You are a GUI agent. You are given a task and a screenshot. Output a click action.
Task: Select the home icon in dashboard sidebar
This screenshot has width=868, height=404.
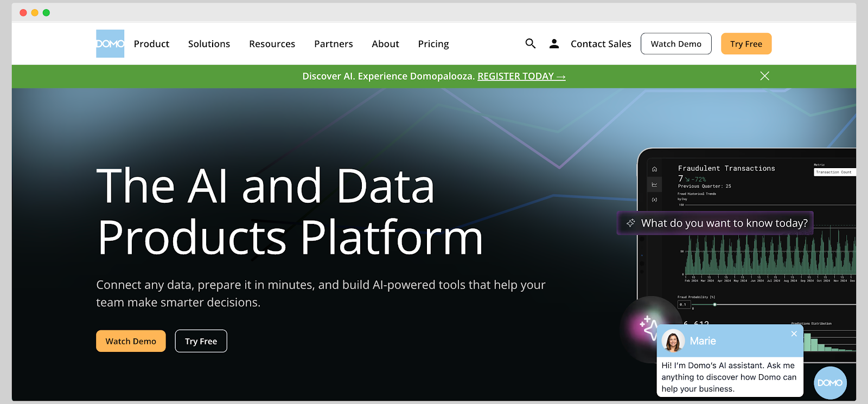coord(654,169)
